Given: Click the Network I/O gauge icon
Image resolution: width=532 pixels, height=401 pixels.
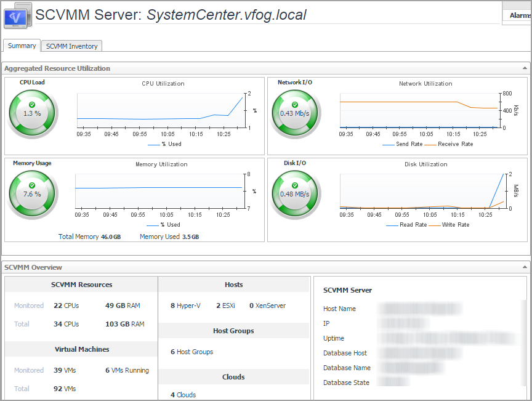Looking at the screenshot, I should tap(294, 114).
